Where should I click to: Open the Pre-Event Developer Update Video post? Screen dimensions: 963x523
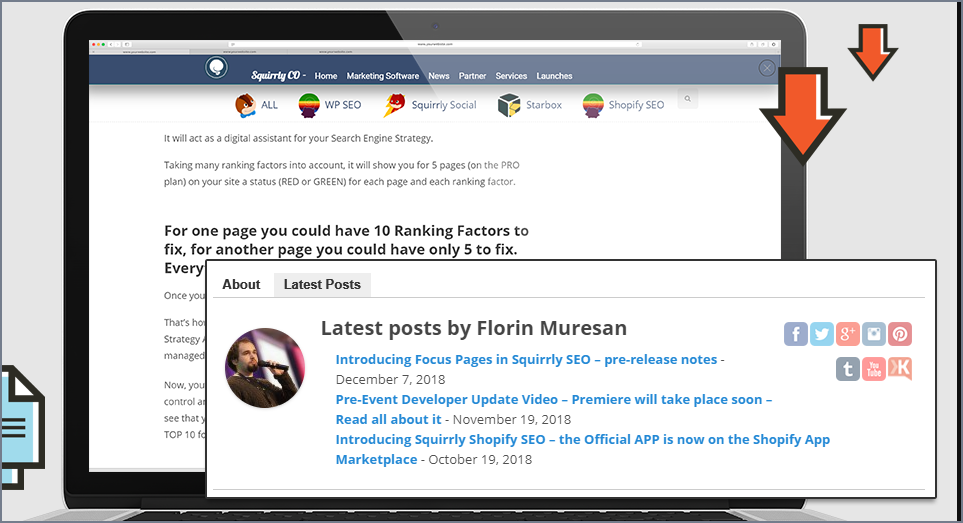[x=553, y=409]
